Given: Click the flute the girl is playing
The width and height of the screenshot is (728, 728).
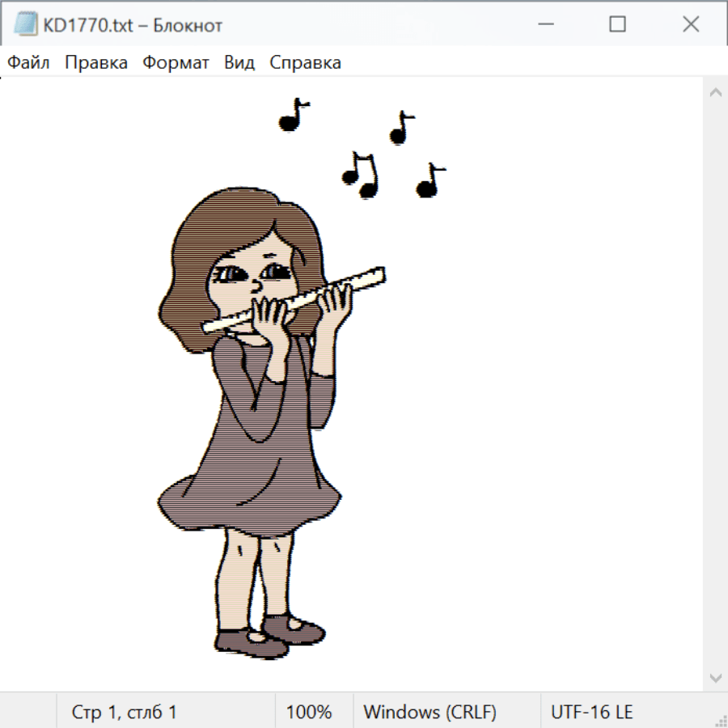Looking at the screenshot, I should point(296,300).
